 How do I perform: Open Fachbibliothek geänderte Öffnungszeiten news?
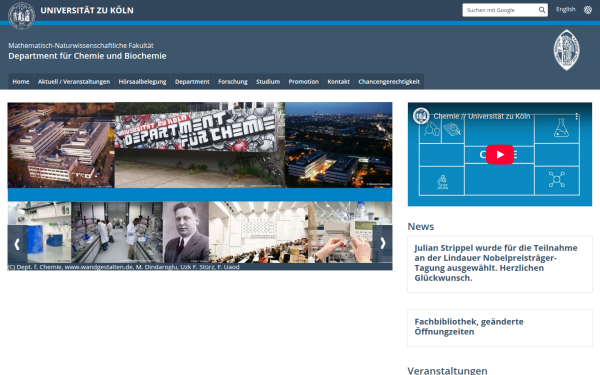click(x=469, y=327)
